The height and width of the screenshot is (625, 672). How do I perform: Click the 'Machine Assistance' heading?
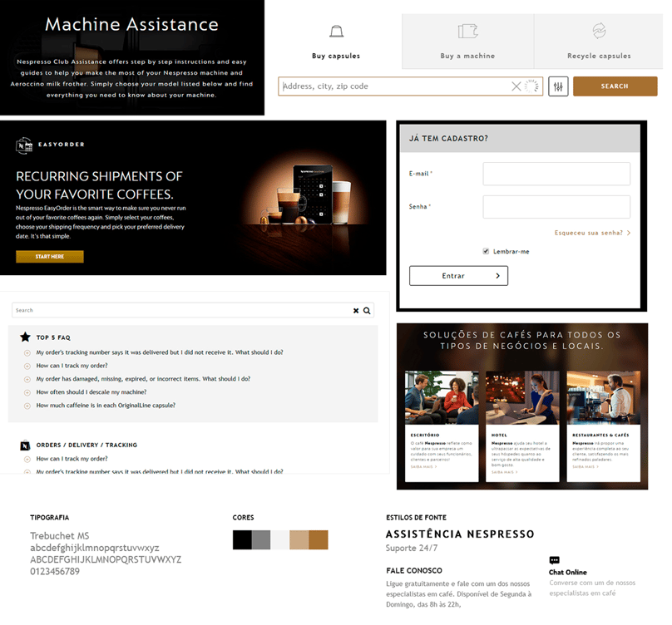pos(131,24)
